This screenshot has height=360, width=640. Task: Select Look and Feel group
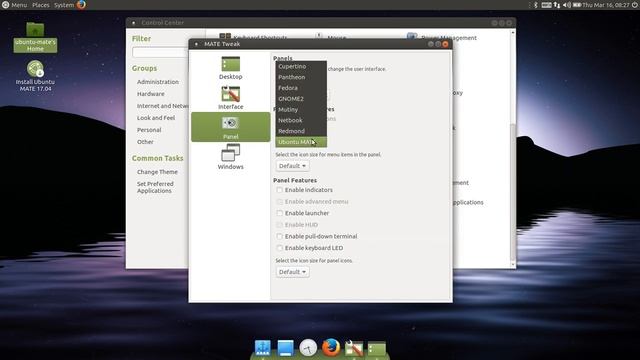click(156, 118)
